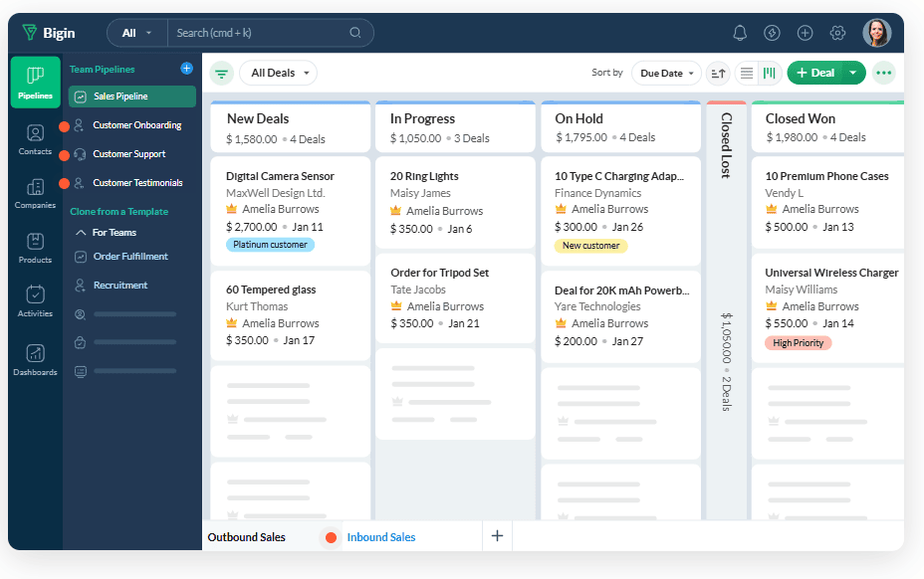
Task: Switch to the Inbound Sales tab
Action: [x=380, y=537]
